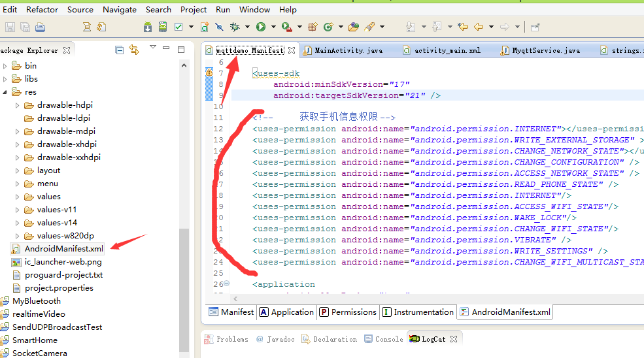Open Package Explorer View Menu triangle

[x=153, y=47]
